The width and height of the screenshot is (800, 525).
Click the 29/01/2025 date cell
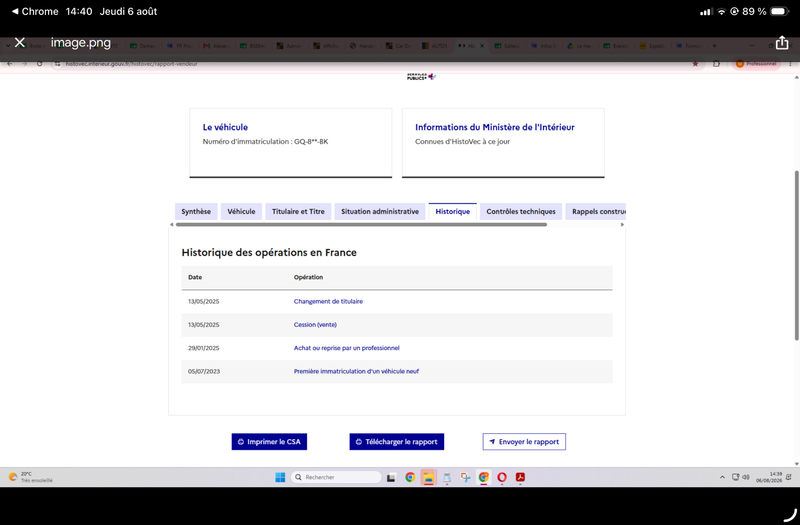204,348
